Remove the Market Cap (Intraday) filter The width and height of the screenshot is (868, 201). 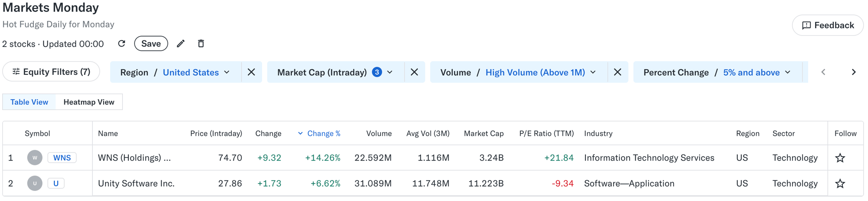pyautogui.click(x=414, y=72)
